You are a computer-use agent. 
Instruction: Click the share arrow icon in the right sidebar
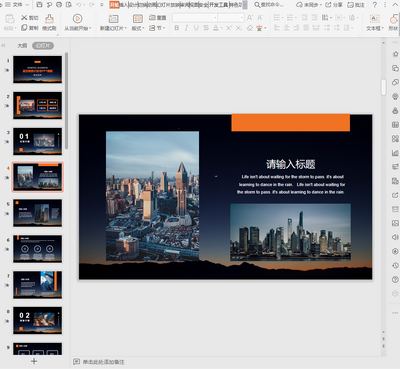pyautogui.click(x=395, y=195)
